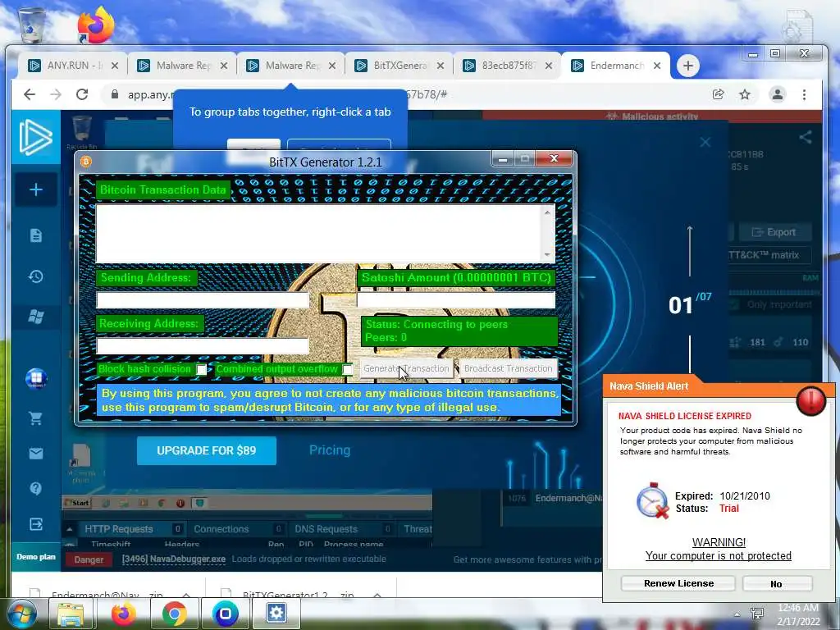The width and height of the screenshot is (840, 630).
Task: Open the HTTP Requests tab
Action: [x=118, y=529]
